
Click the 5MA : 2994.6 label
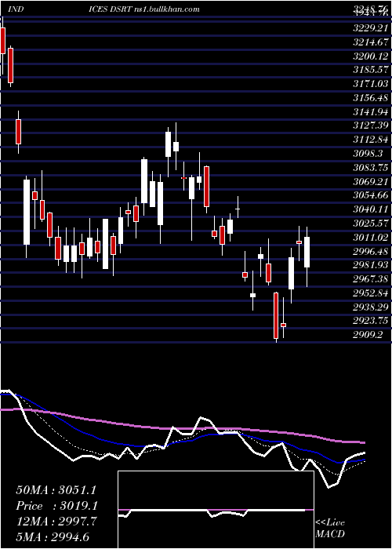51,536
